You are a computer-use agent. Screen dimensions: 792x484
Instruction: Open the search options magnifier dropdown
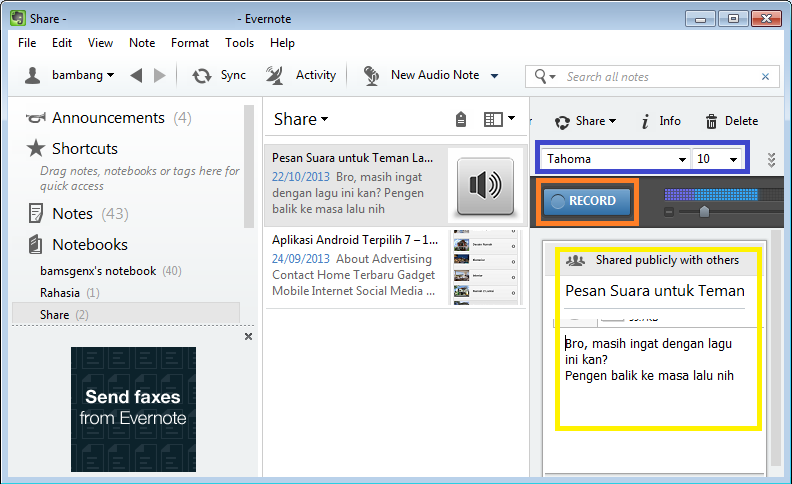(544, 77)
